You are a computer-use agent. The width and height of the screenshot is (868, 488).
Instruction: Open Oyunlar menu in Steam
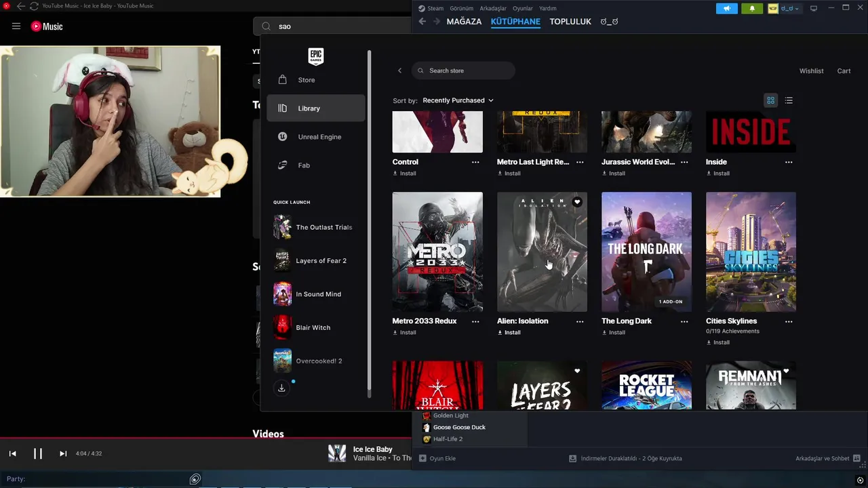(523, 8)
